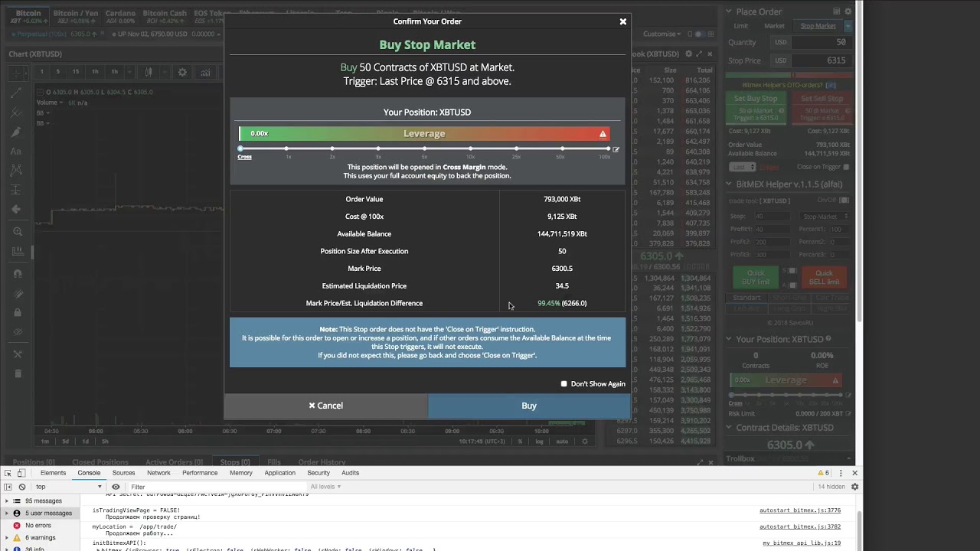Switch to the Bitcoin / Yen tab
Screen dimensions: 980x551
click(75, 17)
